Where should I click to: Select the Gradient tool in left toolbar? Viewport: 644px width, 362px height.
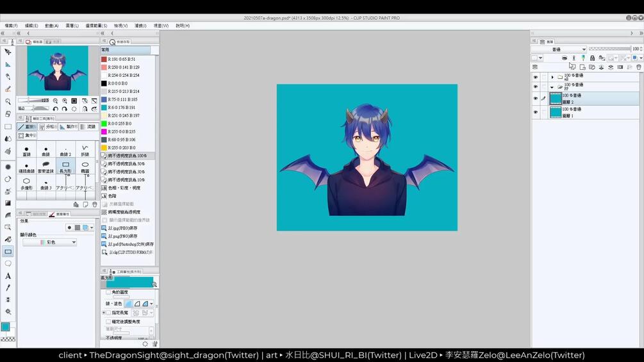(x=8, y=203)
